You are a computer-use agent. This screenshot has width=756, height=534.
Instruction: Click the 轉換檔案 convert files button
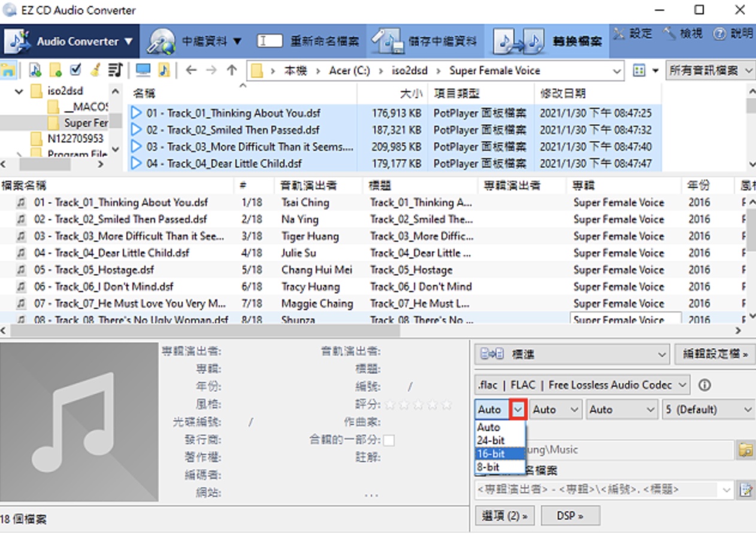coord(548,41)
